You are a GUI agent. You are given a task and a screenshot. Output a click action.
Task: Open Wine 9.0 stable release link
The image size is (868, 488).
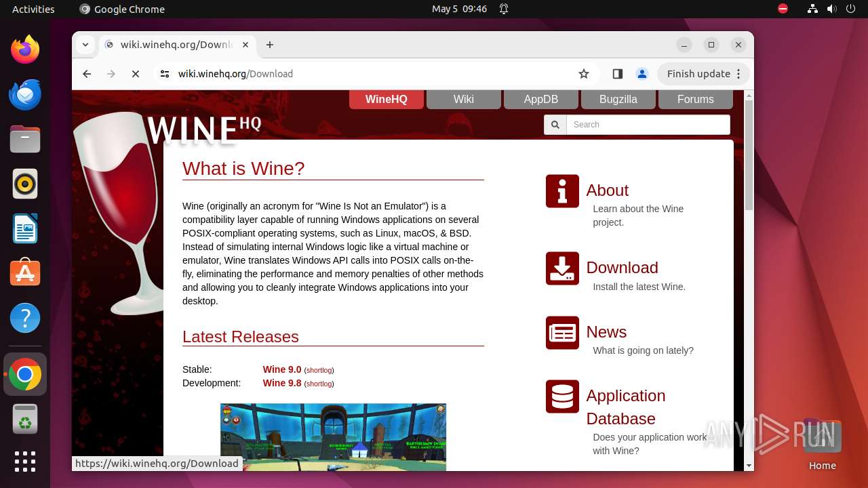282,369
